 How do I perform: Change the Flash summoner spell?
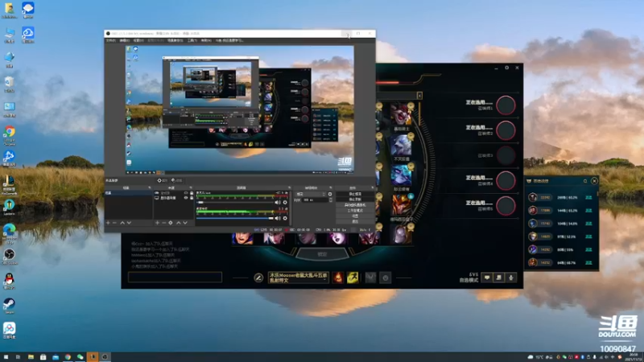(x=353, y=278)
